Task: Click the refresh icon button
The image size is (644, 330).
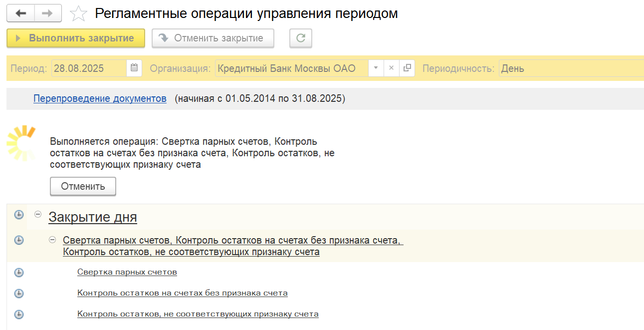Action: coord(300,38)
